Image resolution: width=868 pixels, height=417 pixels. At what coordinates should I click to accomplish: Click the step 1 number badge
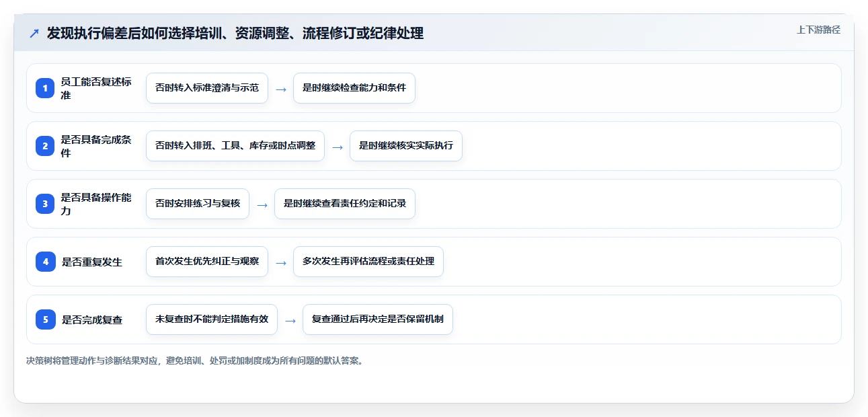click(45, 88)
